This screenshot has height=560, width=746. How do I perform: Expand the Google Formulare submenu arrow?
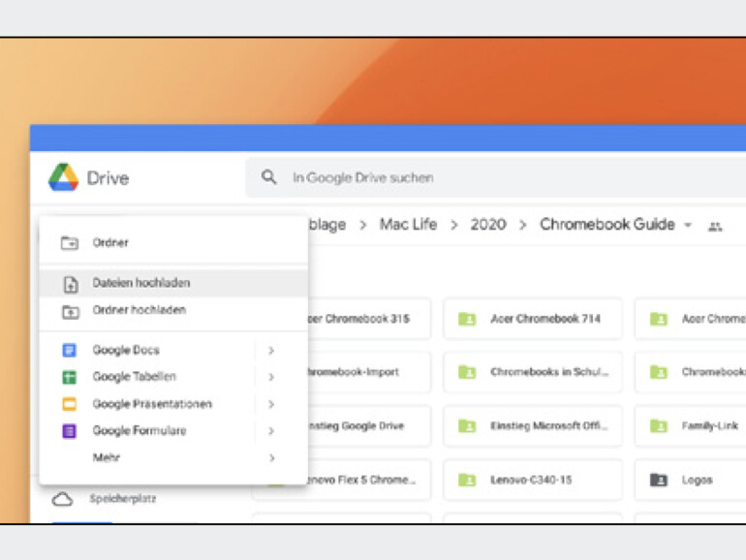tap(271, 431)
